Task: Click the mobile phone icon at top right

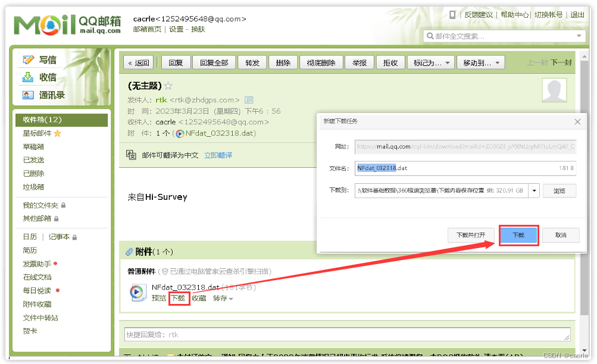Action: [x=452, y=14]
